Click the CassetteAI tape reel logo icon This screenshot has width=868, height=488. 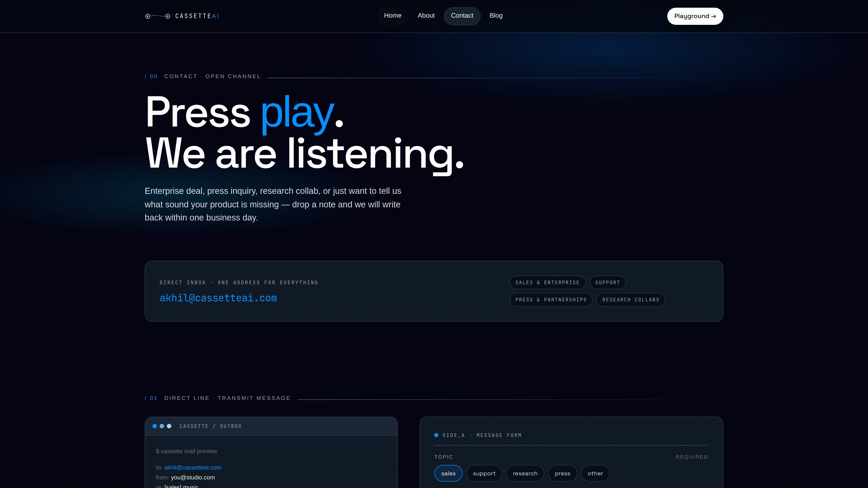coord(157,16)
